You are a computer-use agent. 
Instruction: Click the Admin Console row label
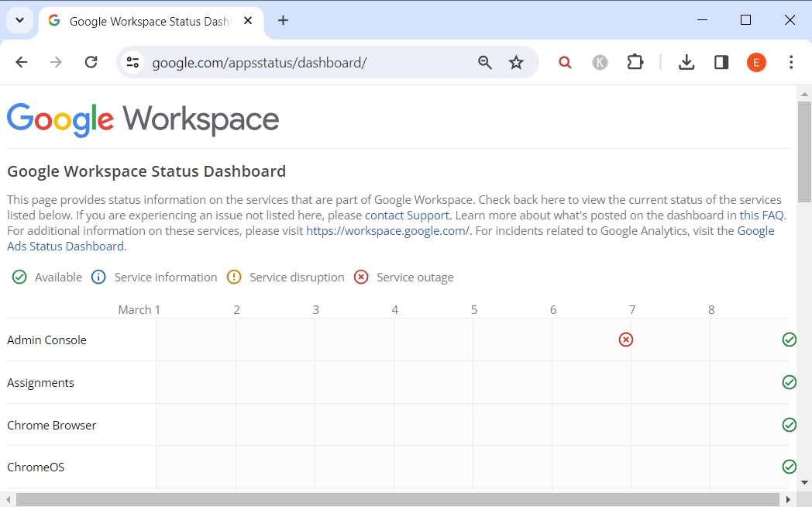tap(46, 340)
